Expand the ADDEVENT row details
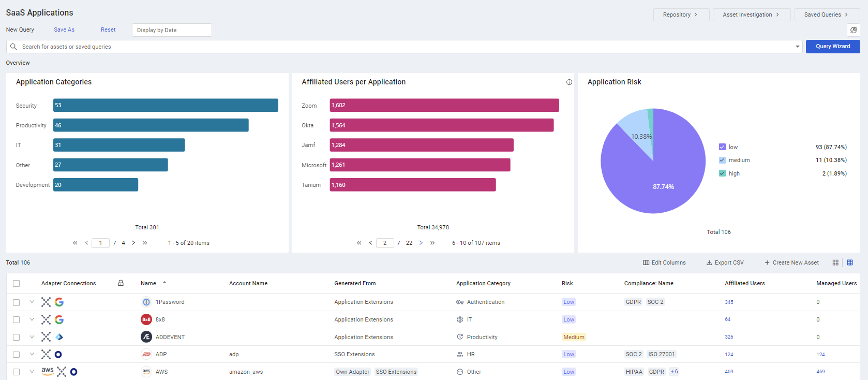 (x=32, y=337)
